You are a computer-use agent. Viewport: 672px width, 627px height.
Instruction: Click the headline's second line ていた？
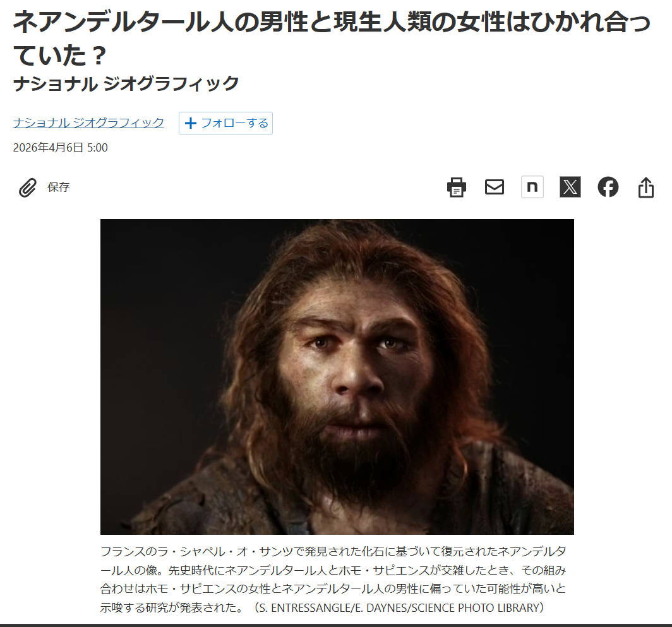coord(60,54)
